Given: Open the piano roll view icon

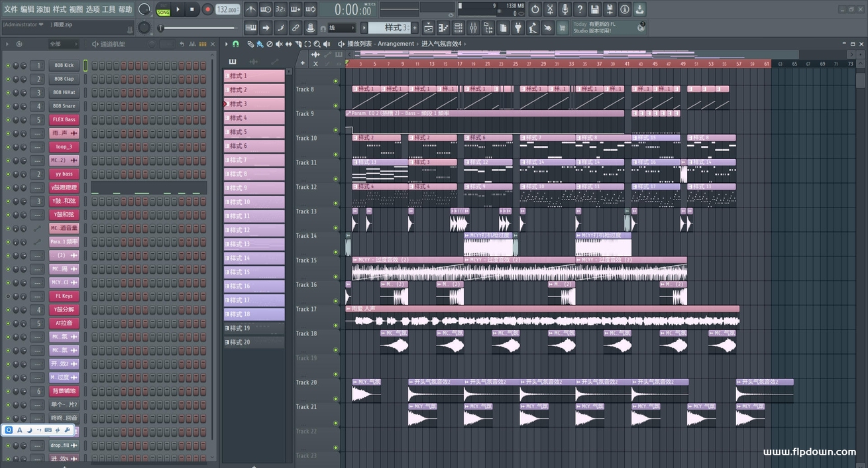Looking at the screenshot, I should [443, 28].
